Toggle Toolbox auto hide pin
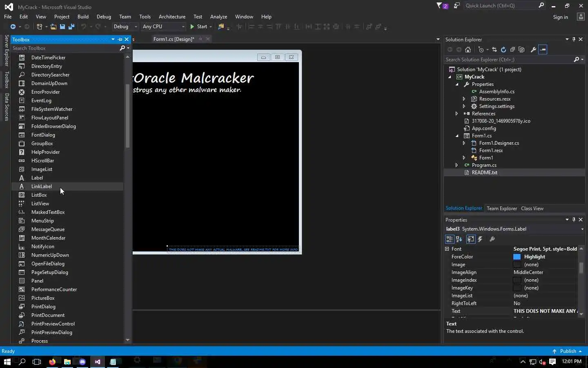Viewport: 588px width, 368px height. 120,40
